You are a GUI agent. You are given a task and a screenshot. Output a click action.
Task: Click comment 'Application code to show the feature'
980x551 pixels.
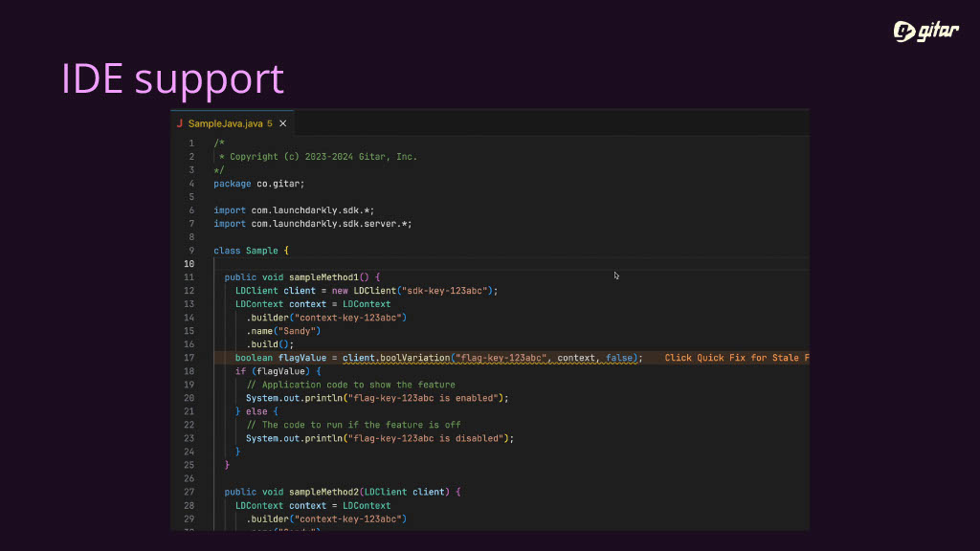coord(350,385)
